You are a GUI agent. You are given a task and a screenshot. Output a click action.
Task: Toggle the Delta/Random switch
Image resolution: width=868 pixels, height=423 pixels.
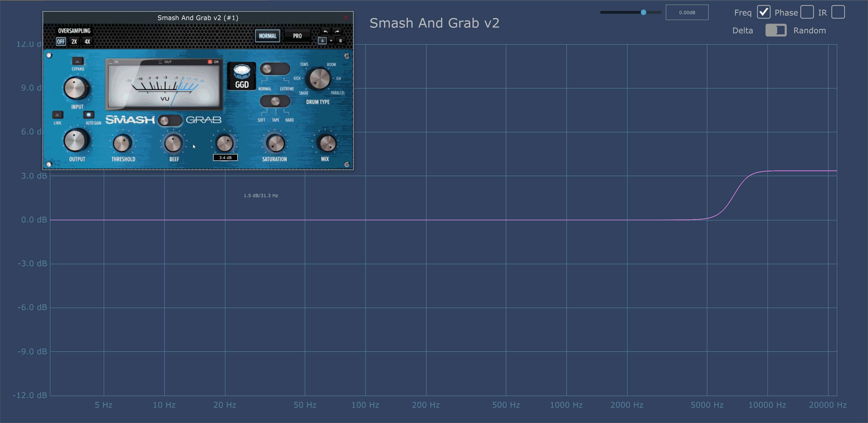click(x=776, y=30)
